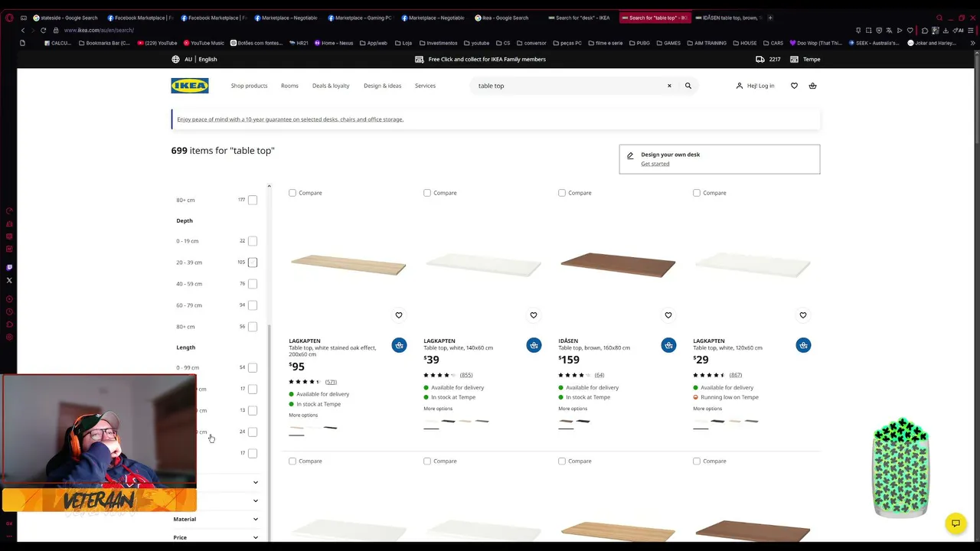Favourite the IDÅSEN brown table top
The width and height of the screenshot is (980, 551).
point(668,315)
